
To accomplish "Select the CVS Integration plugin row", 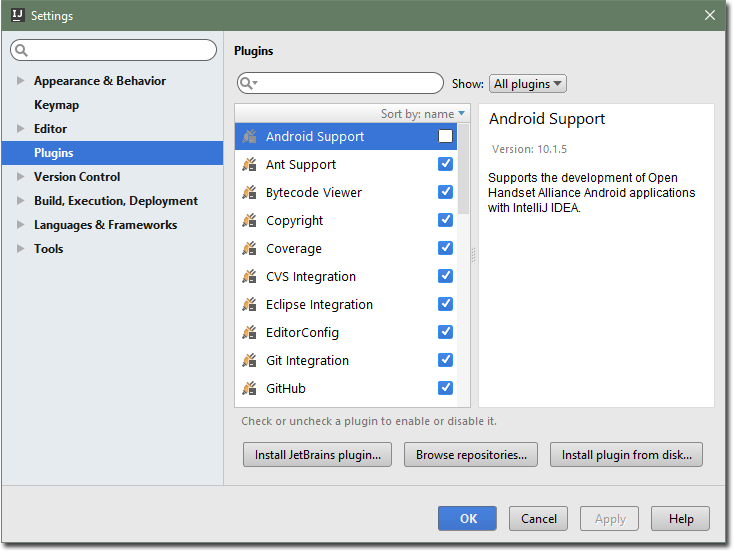I will pos(346,277).
